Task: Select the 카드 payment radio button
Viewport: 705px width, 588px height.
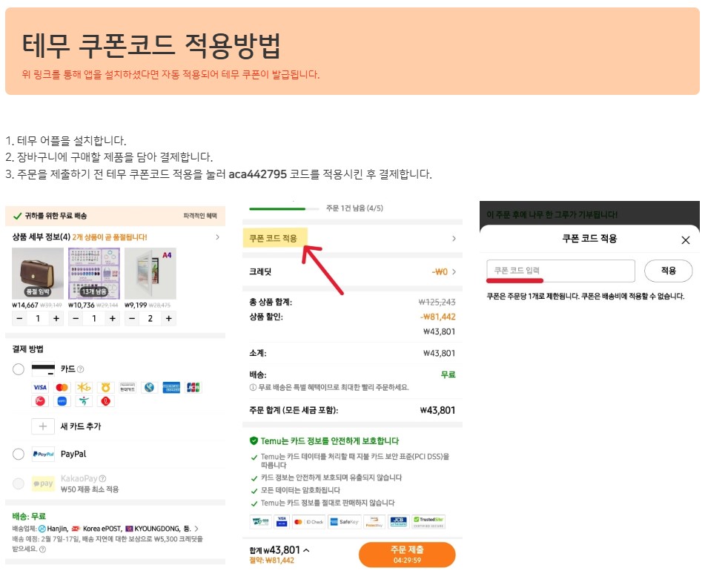Action: click(x=19, y=369)
